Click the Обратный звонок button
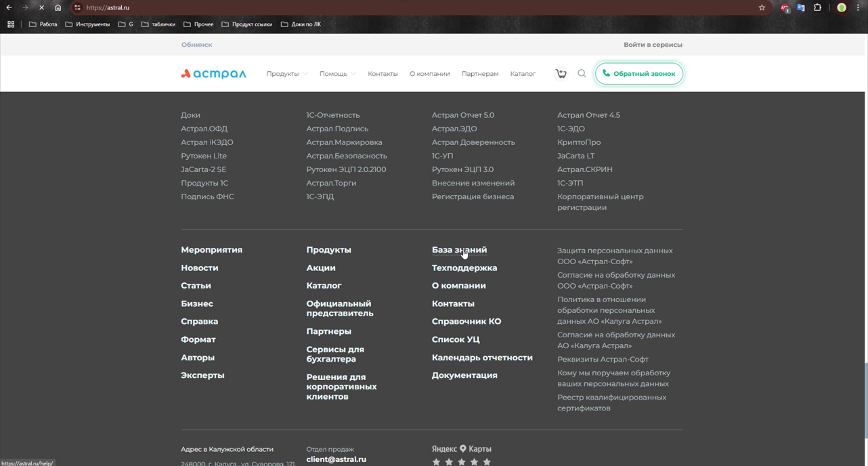 [x=639, y=74]
